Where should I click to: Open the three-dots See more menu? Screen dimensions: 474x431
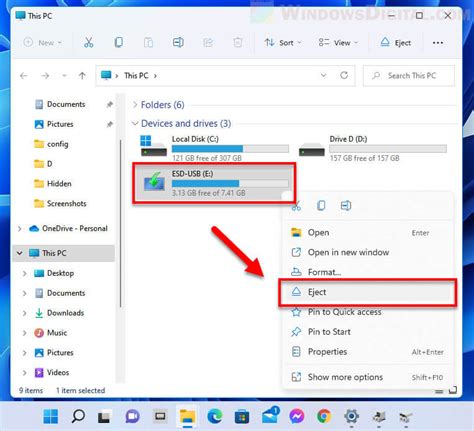pos(438,43)
